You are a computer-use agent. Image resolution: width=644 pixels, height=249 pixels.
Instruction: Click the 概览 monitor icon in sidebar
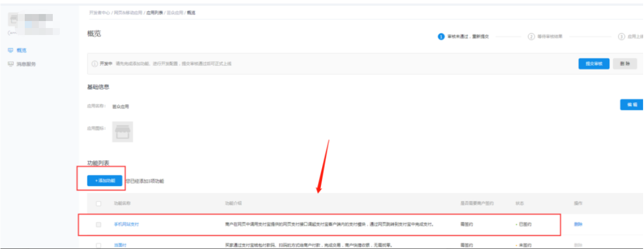[10, 50]
